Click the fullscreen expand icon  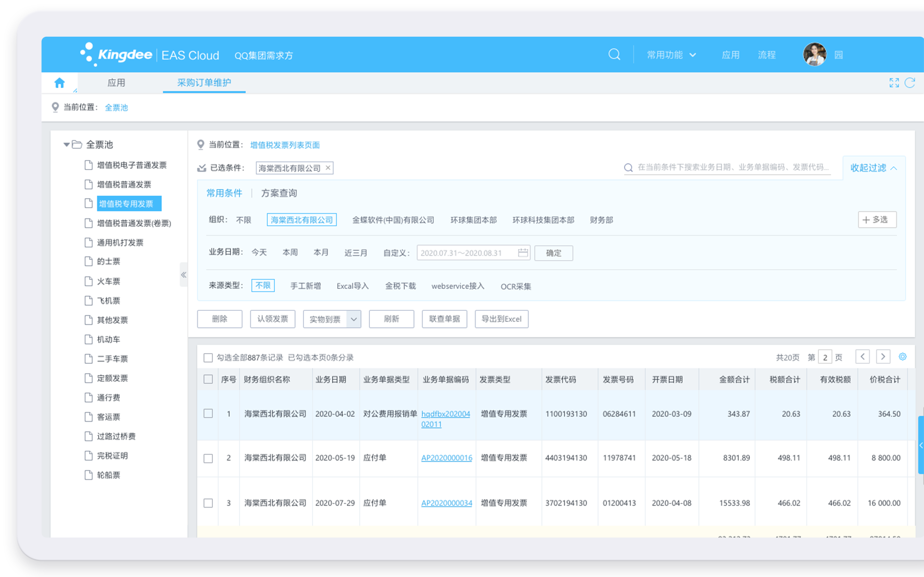point(894,83)
